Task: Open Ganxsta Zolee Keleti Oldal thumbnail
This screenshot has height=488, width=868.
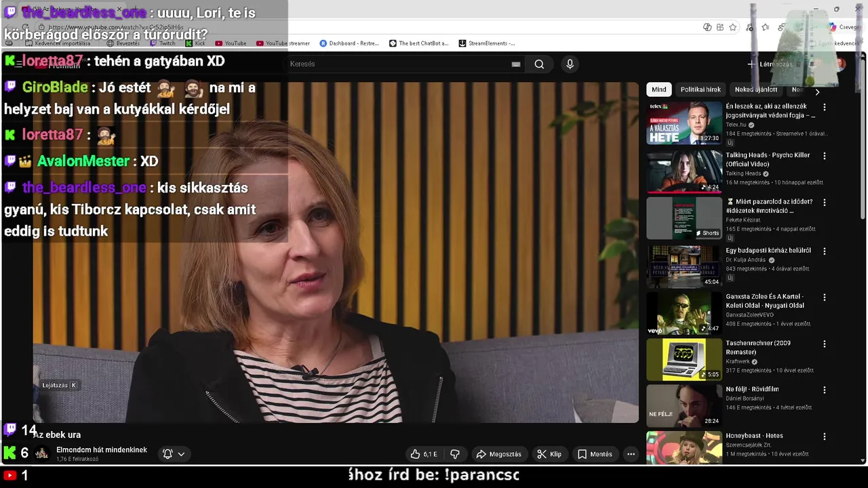Action: (684, 313)
